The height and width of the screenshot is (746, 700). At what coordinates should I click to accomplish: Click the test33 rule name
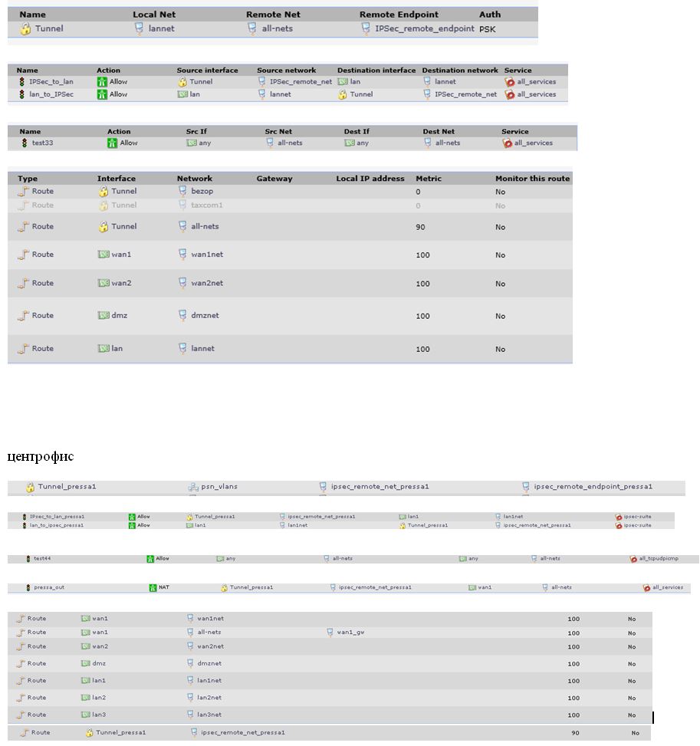click(42, 143)
